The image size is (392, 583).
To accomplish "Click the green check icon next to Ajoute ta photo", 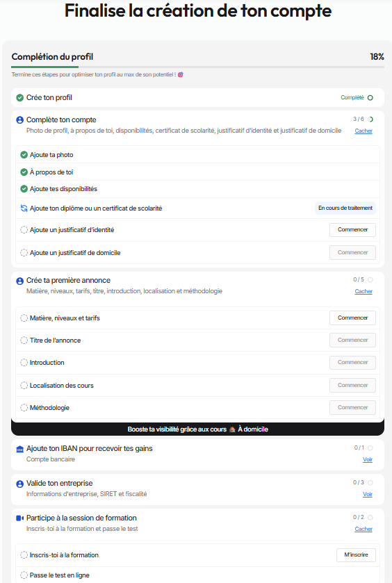I will tap(24, 155).
